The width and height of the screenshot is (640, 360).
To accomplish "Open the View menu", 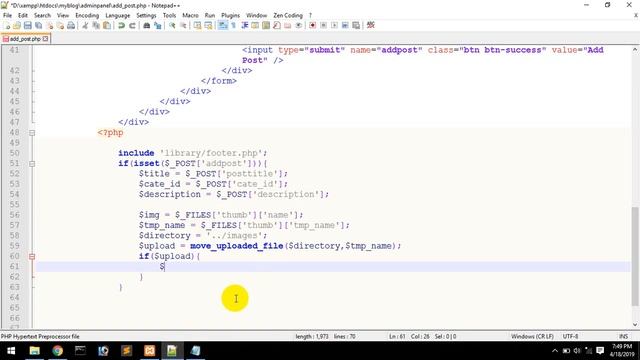I will [x=62, y=15].
